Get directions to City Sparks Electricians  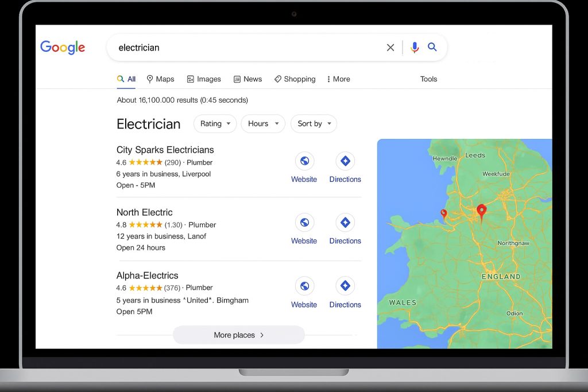345,161
